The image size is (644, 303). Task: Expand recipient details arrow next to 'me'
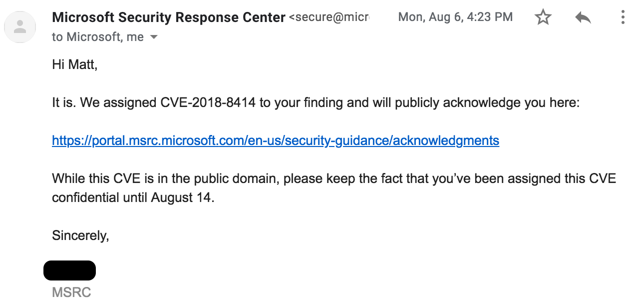click(154, 37)
